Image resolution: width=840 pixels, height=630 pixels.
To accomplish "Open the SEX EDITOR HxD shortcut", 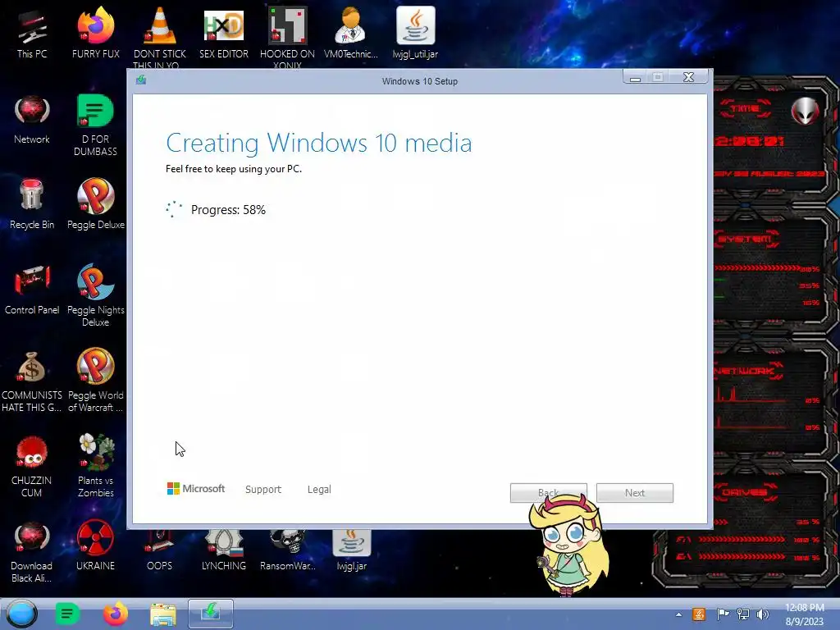I will [x=223, y=34].
